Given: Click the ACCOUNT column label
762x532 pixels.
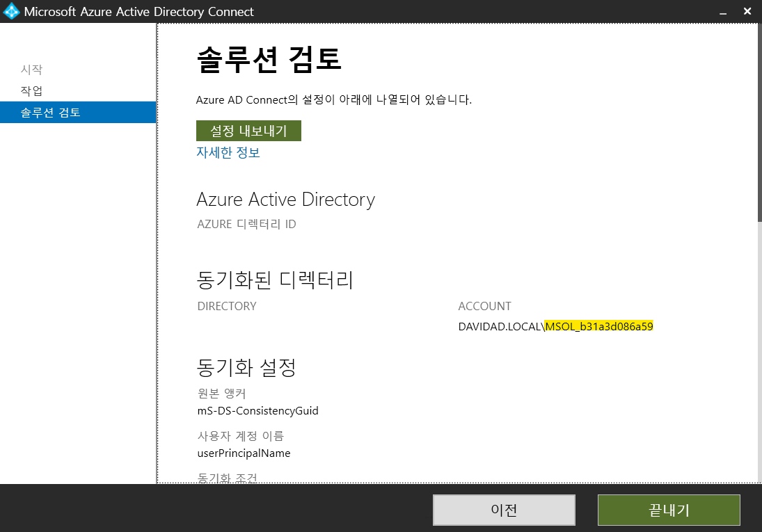Looking at the screenshot, I should coord(484,306).
